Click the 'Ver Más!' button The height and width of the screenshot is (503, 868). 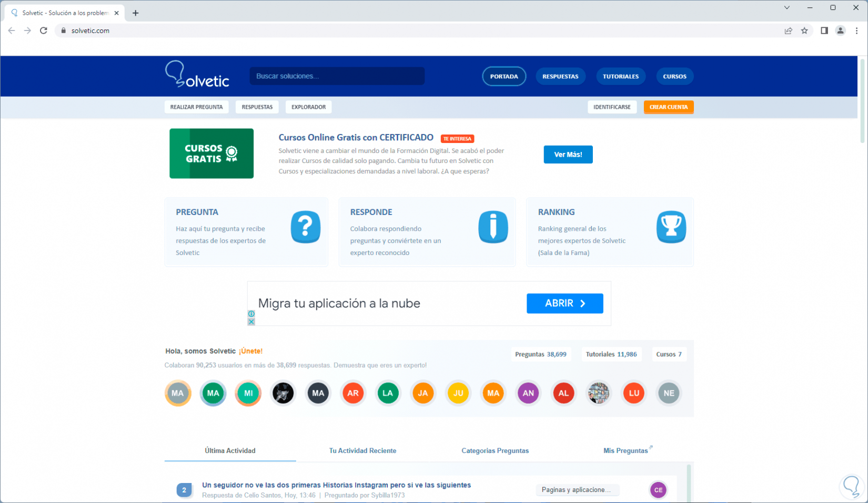[568, 155]
